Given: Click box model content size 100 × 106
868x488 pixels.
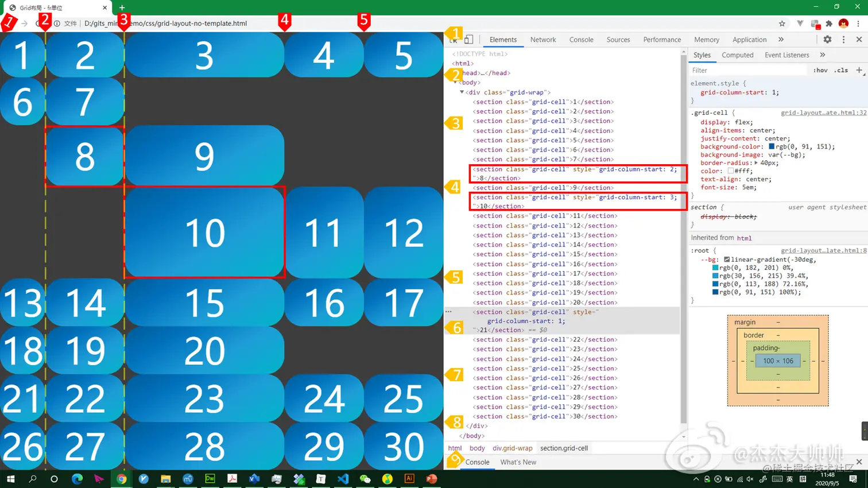Looking at the screenshot, I should click(x=778, y=361).
